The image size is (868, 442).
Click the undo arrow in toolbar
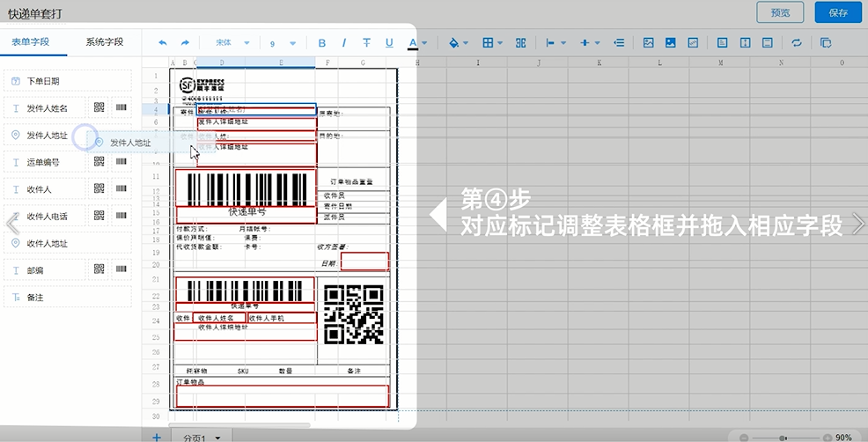pos(162,42)
